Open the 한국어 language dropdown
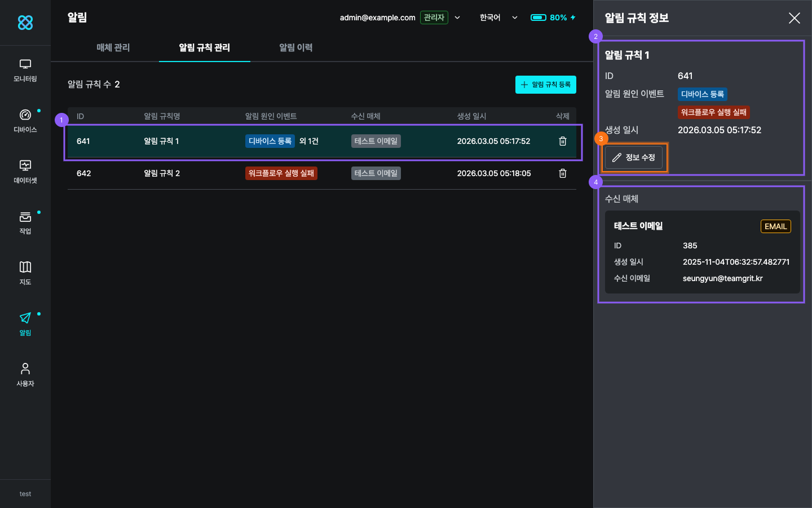 (498, 17)
